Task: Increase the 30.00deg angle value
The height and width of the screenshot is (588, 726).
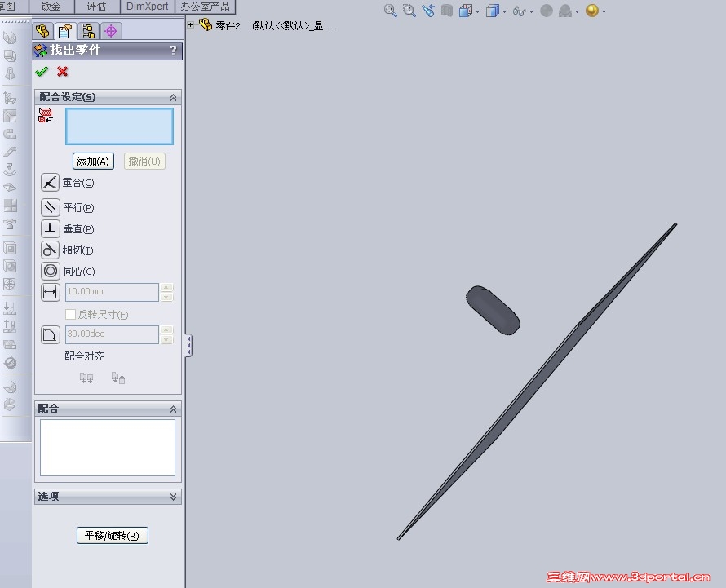Action: (166, 329)
